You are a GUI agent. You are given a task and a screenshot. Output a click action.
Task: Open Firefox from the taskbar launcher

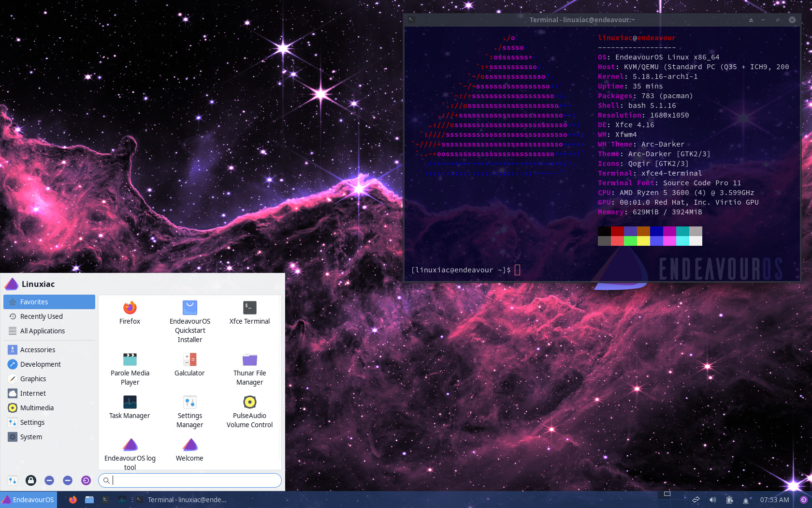[73, 500]
